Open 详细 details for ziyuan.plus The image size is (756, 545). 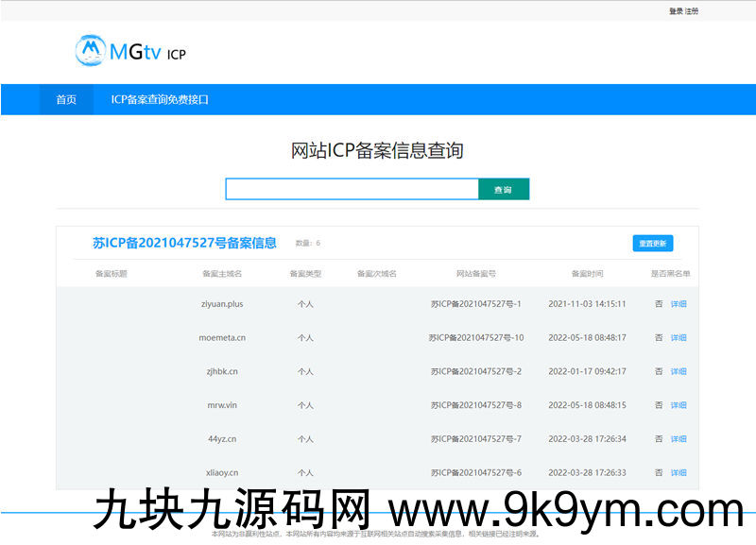tap(679, 304)
